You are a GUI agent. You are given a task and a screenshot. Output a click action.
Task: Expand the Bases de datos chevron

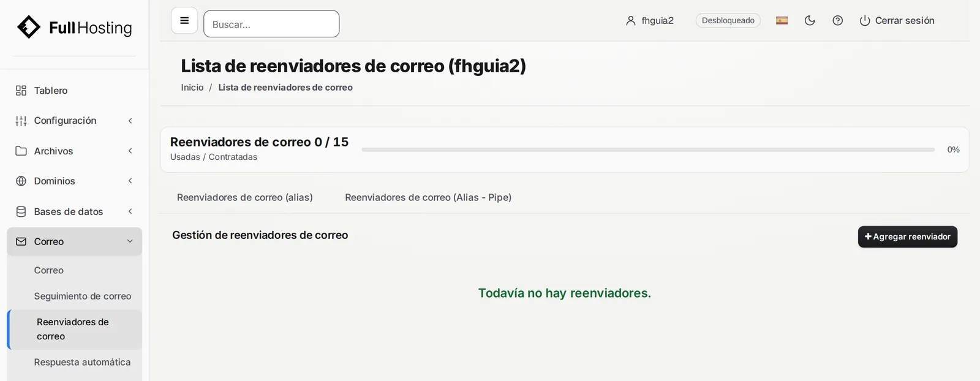click(130, 211)
